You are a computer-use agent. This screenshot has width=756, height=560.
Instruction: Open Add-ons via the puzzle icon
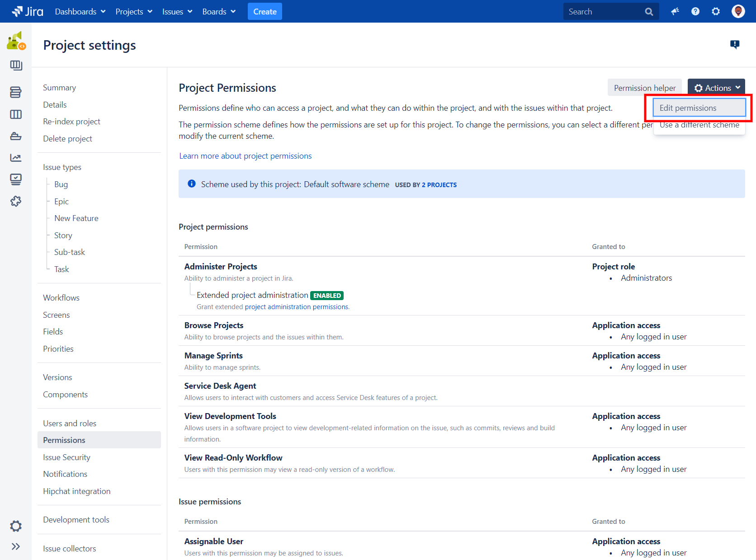point(16,201)
